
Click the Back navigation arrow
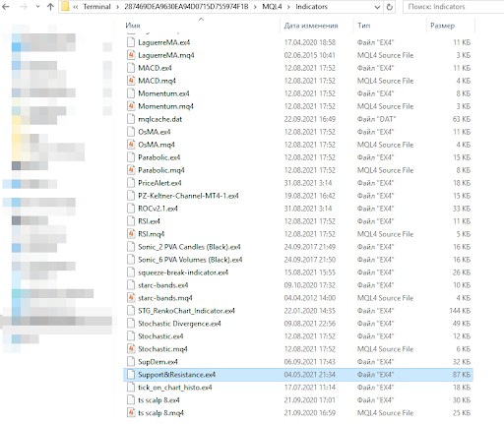(6, 7)
